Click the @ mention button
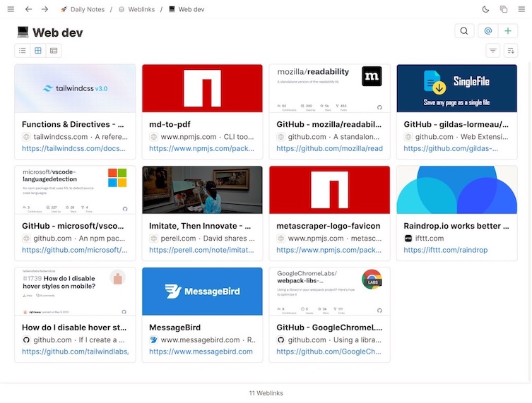Screen dimensions: 532x403 pos(488,31)
